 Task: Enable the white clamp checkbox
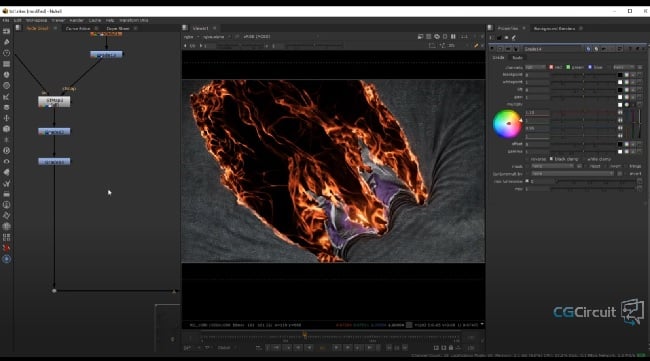click(584, 159)
